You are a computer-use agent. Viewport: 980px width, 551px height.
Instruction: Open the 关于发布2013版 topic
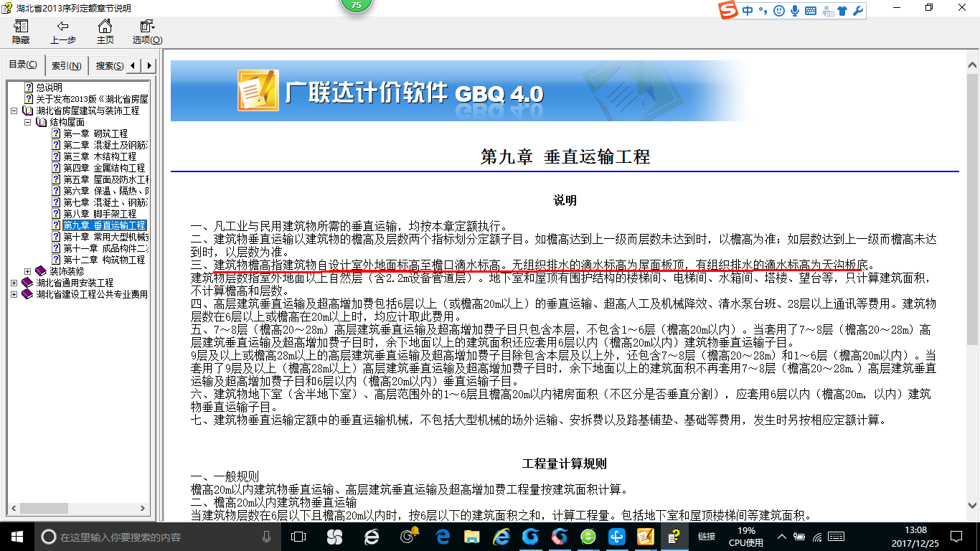coord(92,99)
